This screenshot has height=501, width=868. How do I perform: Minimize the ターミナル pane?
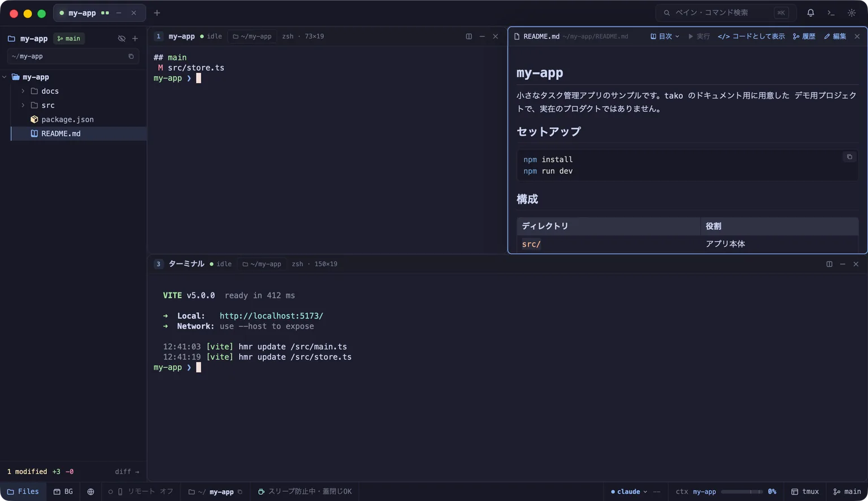(843, 264)
